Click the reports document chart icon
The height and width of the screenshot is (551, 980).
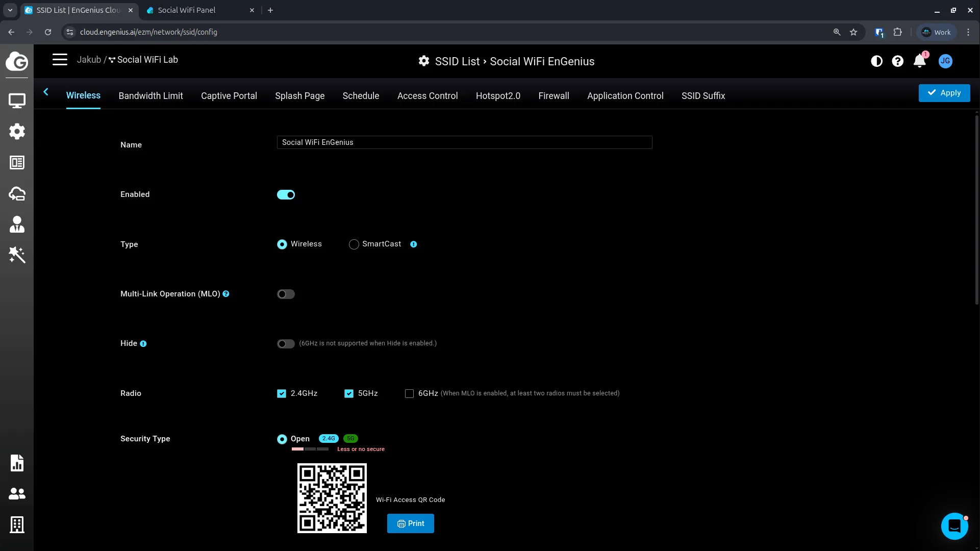point(17,463)
